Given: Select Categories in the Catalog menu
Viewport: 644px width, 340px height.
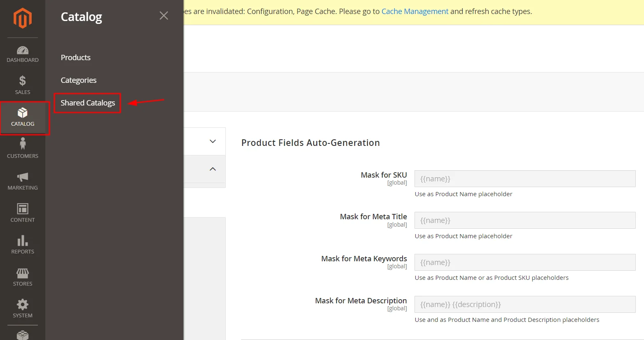Looking at the screenshot, I should 78,80.
